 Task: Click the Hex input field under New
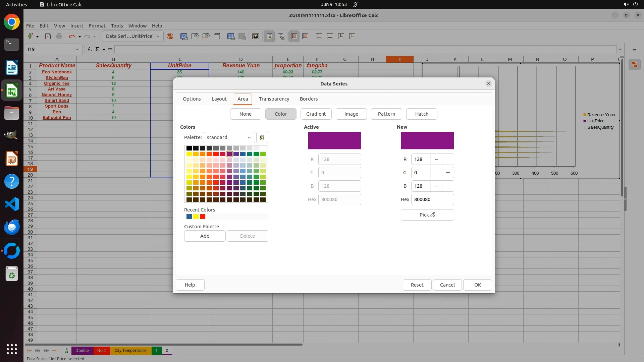pos(432,199)
